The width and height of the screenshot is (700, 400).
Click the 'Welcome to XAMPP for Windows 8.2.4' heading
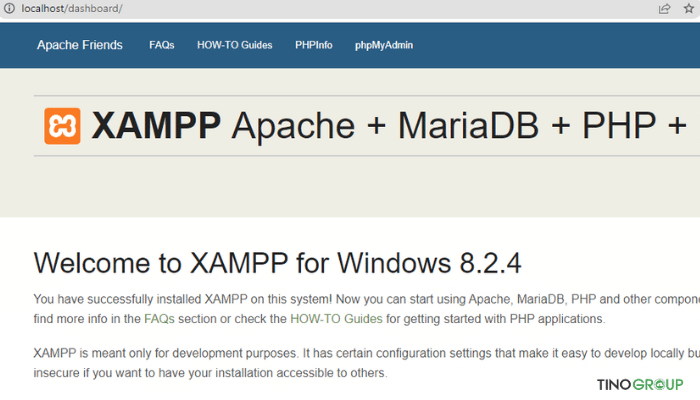[277, 262]
